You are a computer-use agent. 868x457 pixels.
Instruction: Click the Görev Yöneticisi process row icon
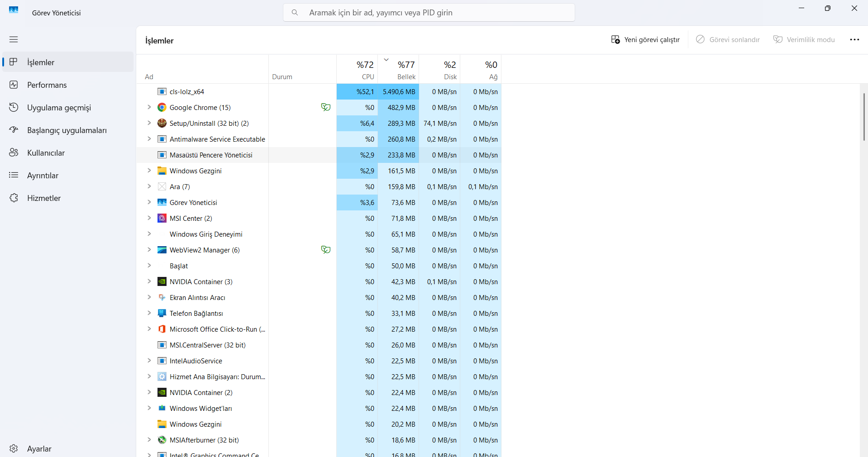162,202
